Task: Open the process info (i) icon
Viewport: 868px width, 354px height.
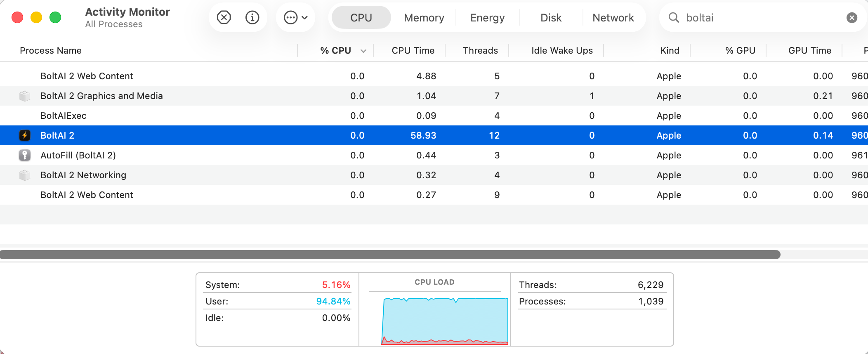Action: pyautogui.click(x=252, y=17)
